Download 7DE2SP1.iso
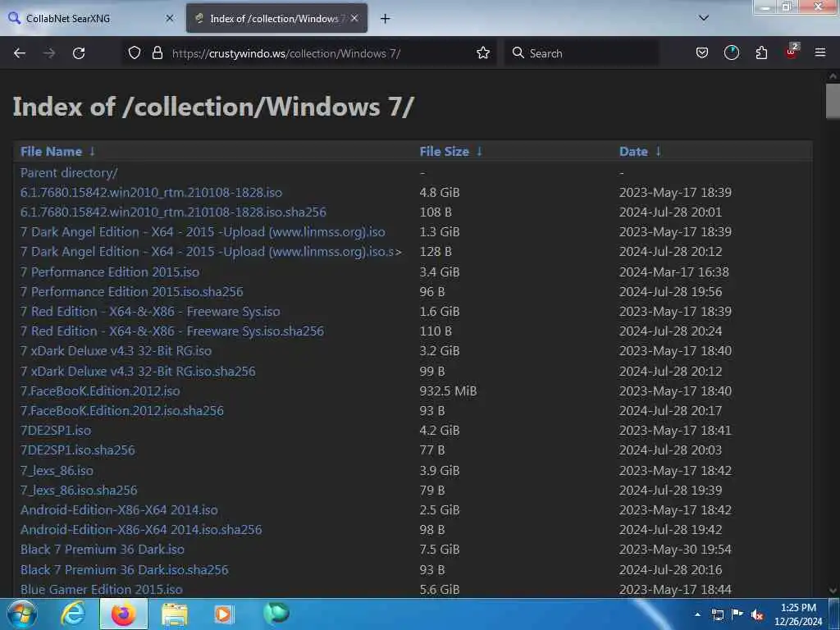 [56, 431]
